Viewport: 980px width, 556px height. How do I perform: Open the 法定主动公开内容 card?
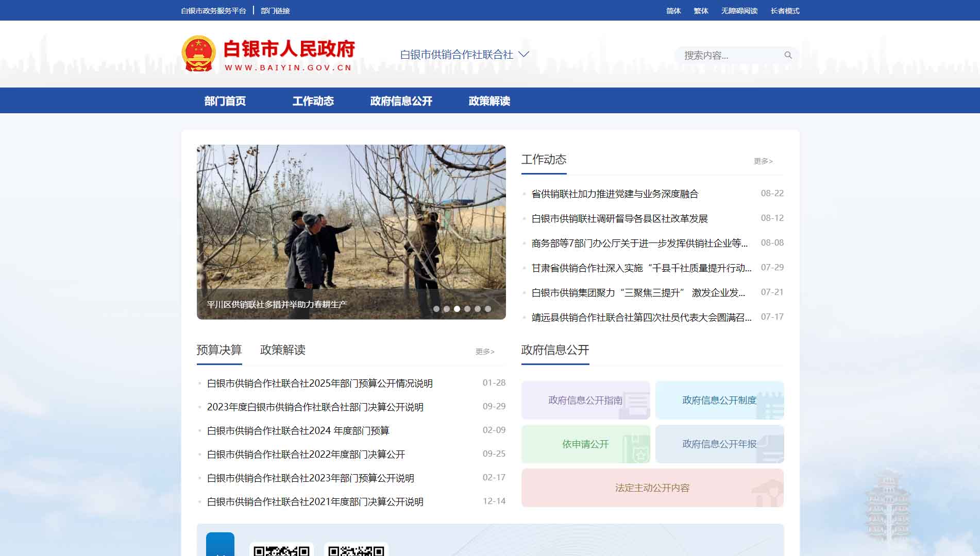pos(652,488)
